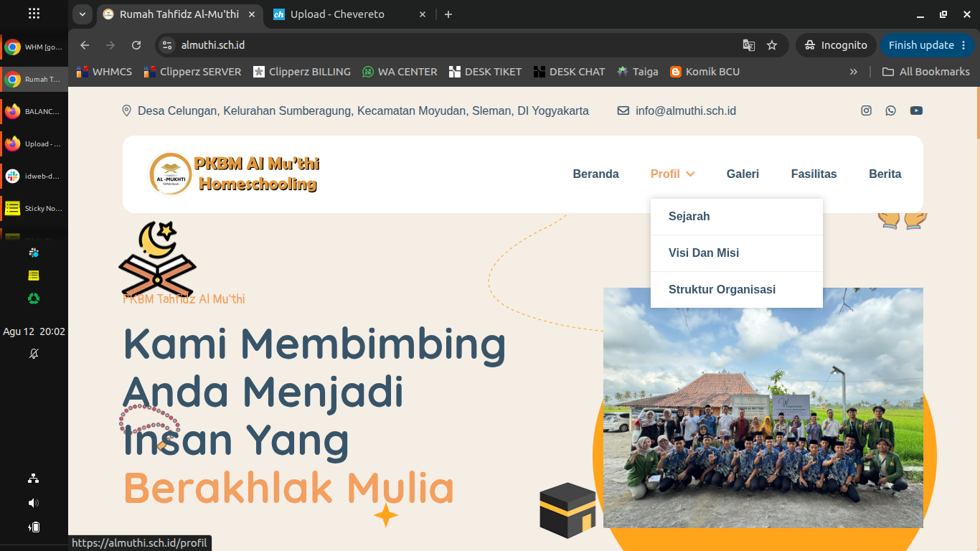Click the Slack tray indicator icon
Image resolution: width=980 pixels, height=551 pixels.
pos(34,253)
